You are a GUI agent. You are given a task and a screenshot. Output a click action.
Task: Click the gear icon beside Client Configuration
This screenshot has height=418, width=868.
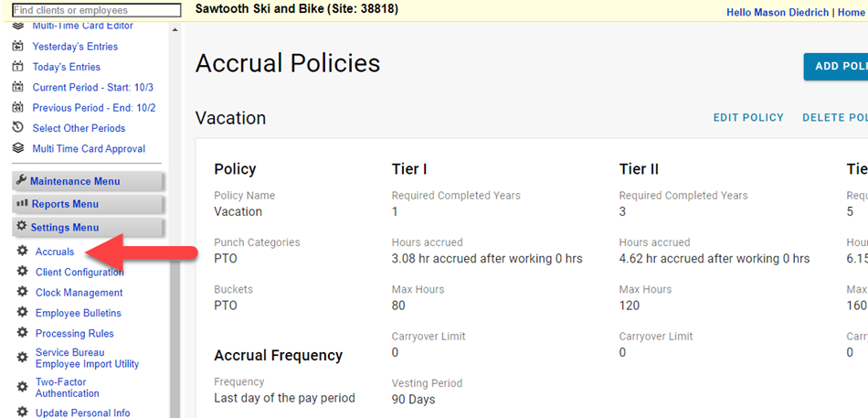[x=22, y=272]
